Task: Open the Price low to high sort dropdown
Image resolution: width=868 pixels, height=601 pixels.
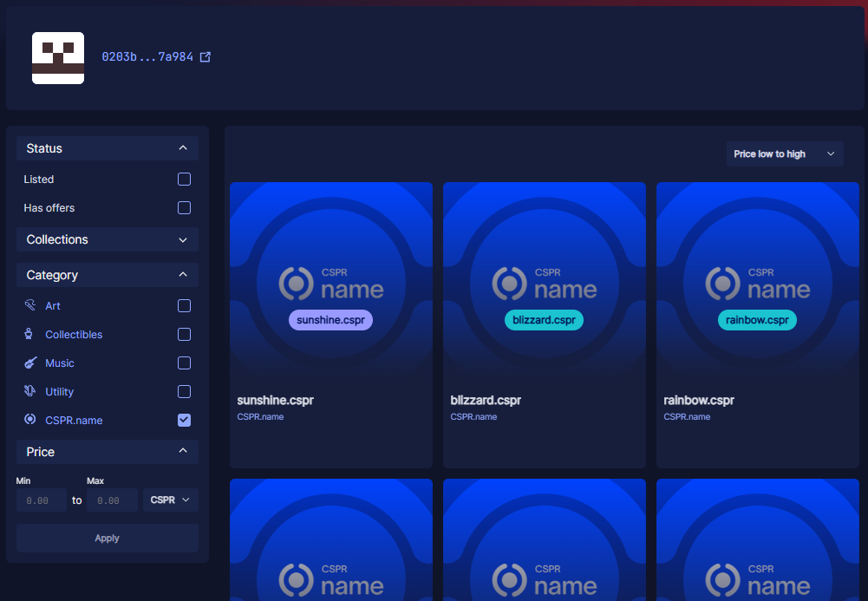Action: (785, 154)
